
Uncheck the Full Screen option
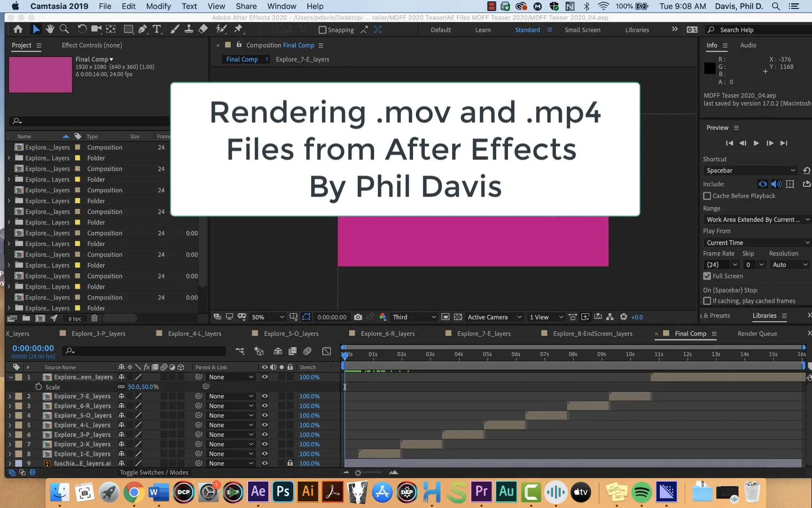point(707,276)
